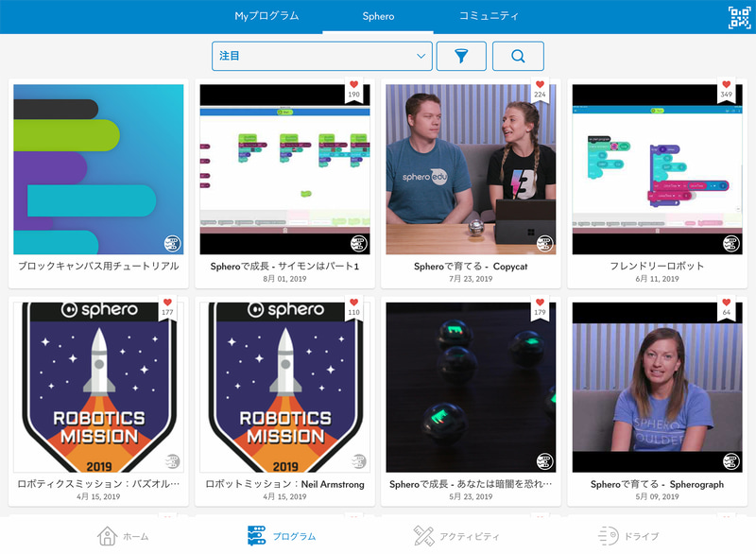This screenshot has height=554, width=756.
Task: Click title フレンドリーロボット
Action: pos(657,267)
